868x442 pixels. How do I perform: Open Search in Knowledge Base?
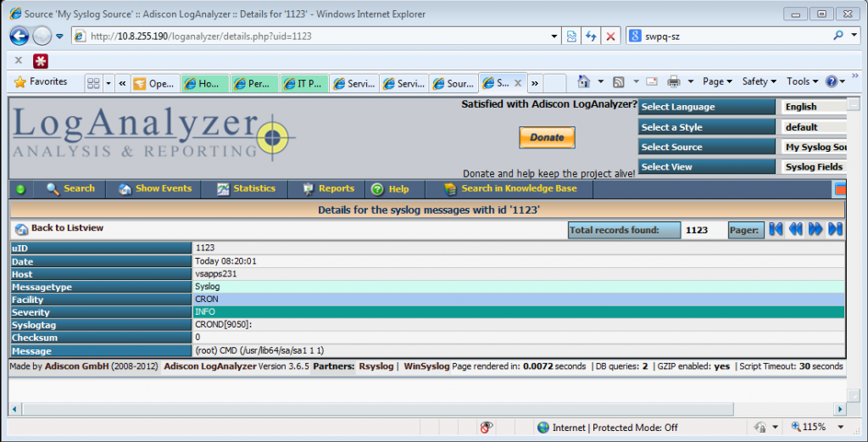[x=510, y=189]
